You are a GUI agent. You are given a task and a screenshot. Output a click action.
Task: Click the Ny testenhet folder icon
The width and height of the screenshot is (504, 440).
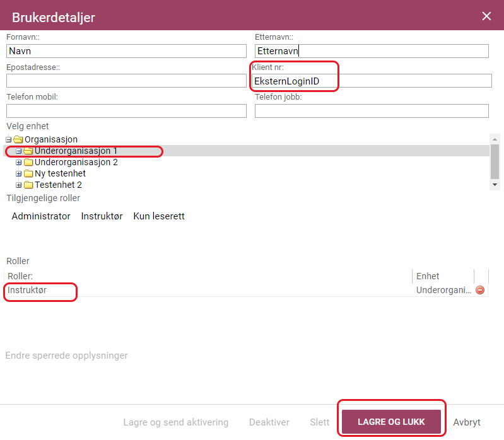[28, 173]
